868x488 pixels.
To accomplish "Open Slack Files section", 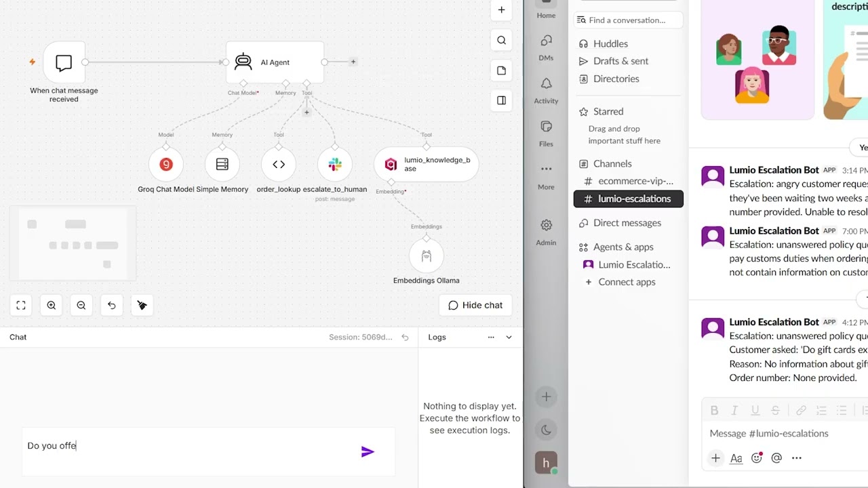I will (546, 133).
